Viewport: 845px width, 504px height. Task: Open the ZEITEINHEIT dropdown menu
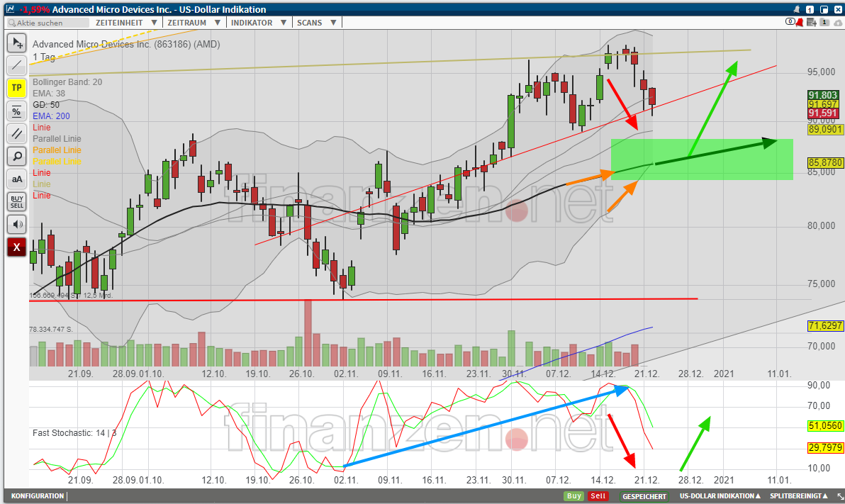pos(126,23)
